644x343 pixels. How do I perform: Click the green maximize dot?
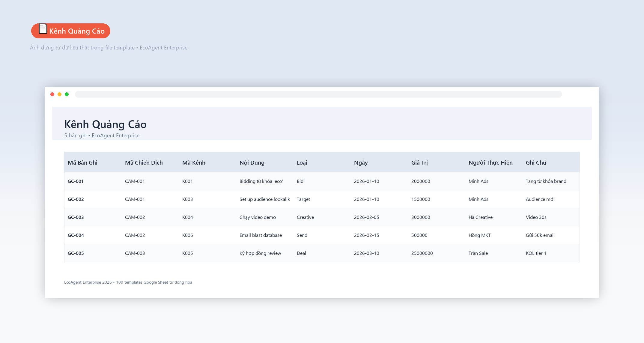[67, 94]
